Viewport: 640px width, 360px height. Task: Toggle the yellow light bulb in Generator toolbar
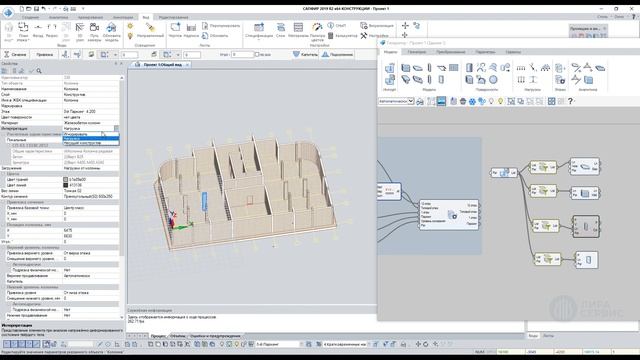click(500, 101)
